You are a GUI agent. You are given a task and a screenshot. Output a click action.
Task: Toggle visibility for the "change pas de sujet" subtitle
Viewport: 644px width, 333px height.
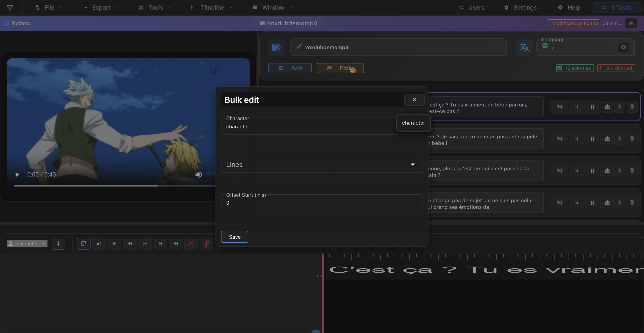click(x=560, y=202)
